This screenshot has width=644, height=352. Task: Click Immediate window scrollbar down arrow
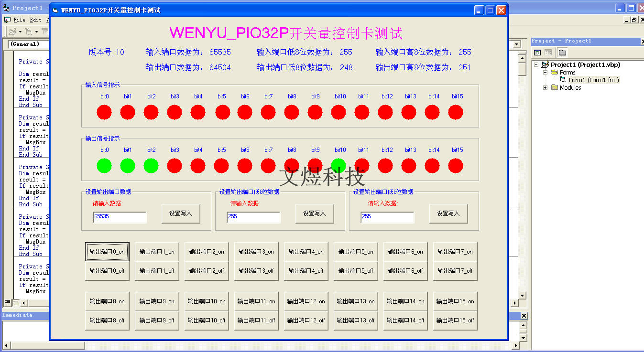point(523,337)
